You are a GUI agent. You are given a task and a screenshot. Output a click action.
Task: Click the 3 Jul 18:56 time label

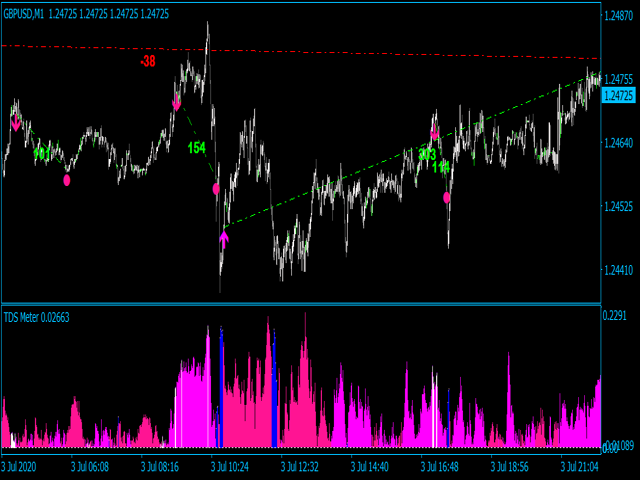[x=510, y=467]
